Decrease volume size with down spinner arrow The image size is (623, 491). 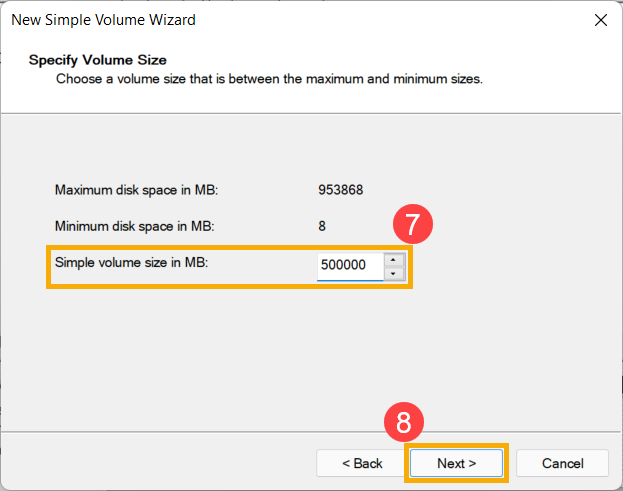[394, 273]
